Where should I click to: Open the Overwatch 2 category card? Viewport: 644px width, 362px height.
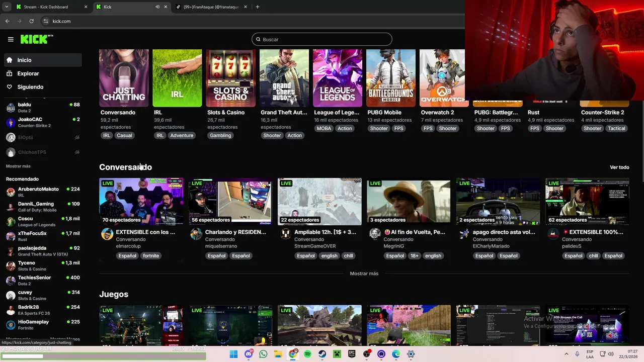click(x=442, y=78)
